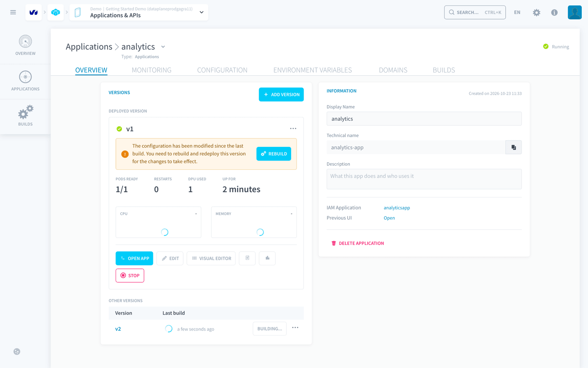
Task: Open the Previous UI link
Action: tap(389, 218)
